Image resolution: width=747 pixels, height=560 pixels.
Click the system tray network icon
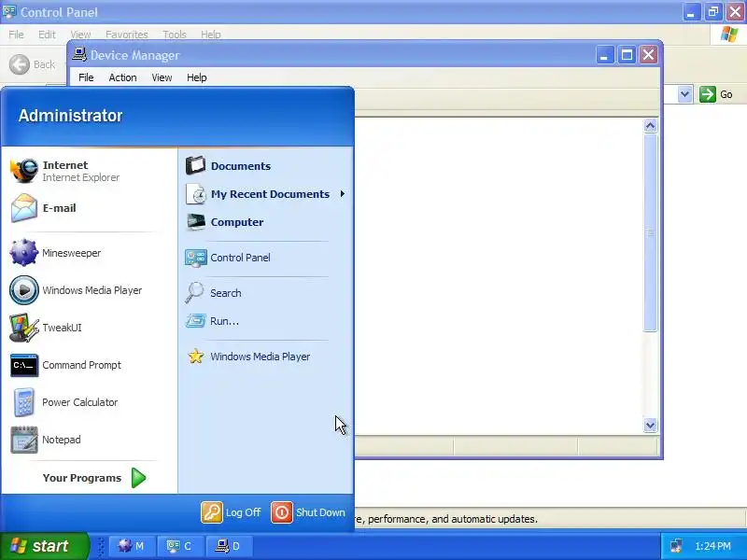[676, 546]
